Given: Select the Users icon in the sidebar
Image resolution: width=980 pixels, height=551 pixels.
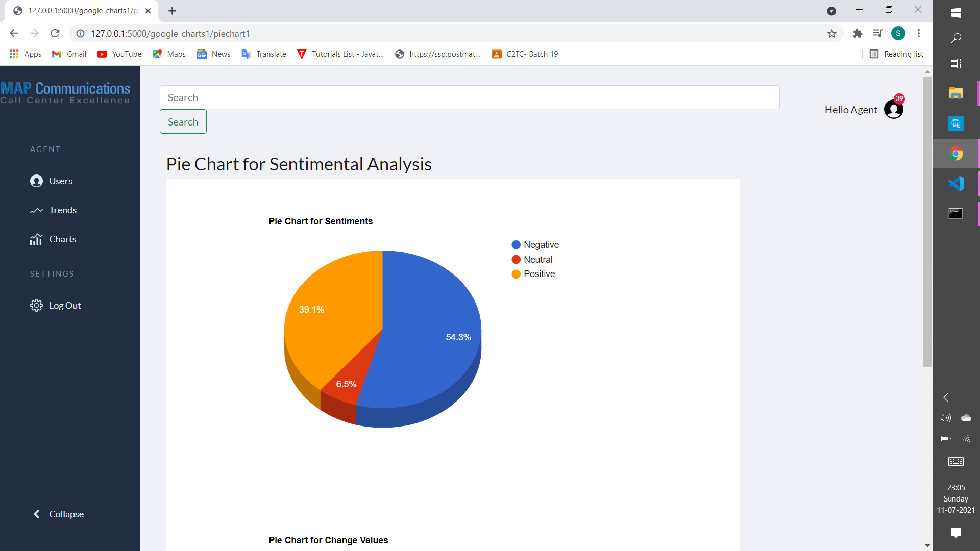Looking at the screenshot, I should coord(36,181).
